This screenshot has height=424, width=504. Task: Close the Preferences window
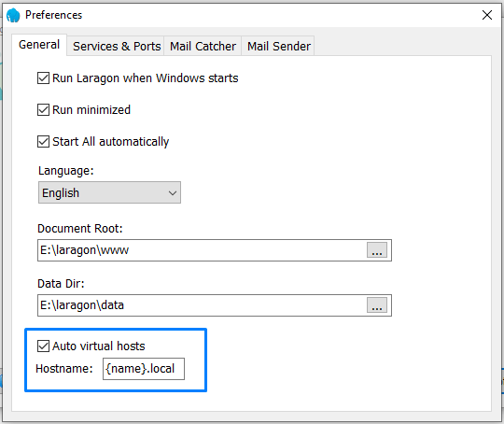pyautogui.click(x=487, y=15)
